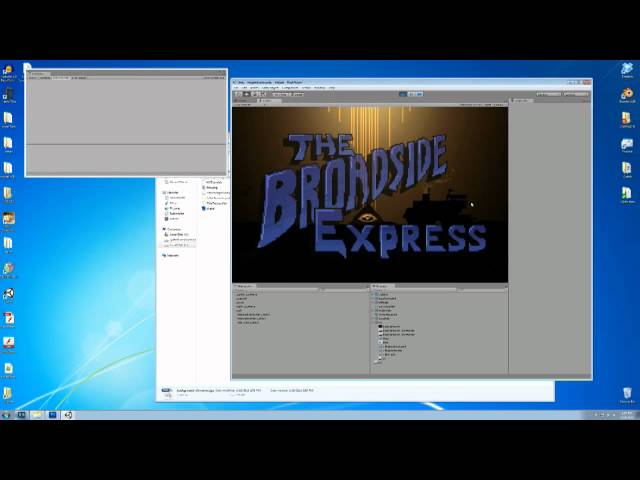Click the Play button in Unity
This screenshot has height=480, width=640.
click(x=403, y=94)
